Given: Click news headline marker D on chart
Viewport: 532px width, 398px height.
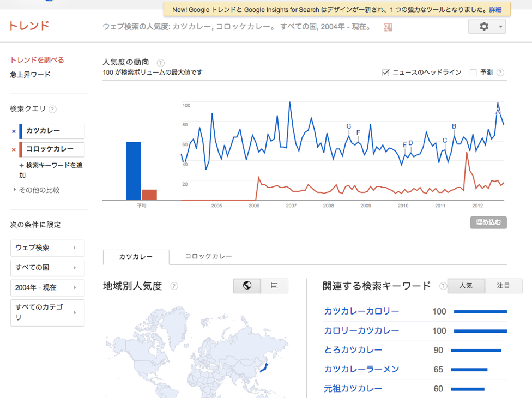Looking at the screenshot, I should (410, 143).
